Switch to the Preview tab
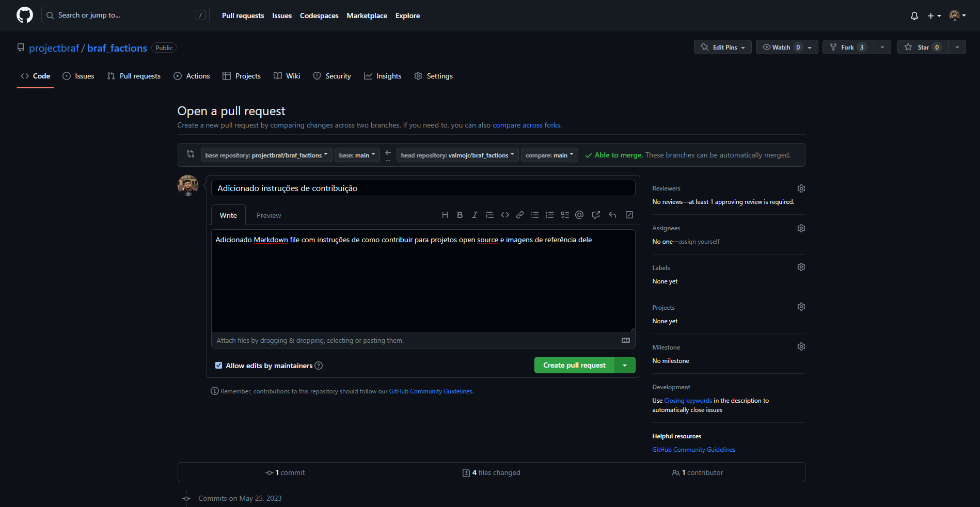 click(x=268, y=215)
